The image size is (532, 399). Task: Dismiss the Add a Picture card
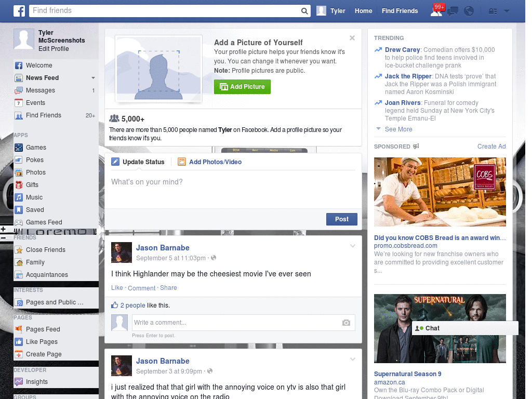[352, 38]
